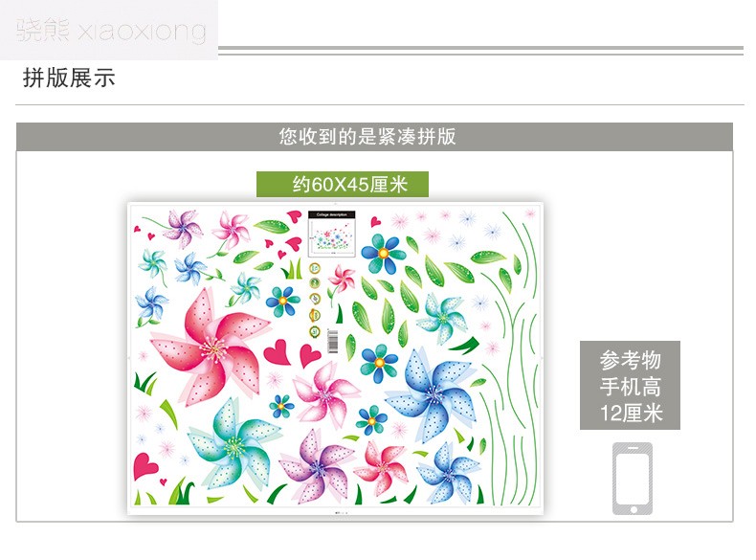Click the column of round certification badges
756x560 pixels.
coord(314,300)
